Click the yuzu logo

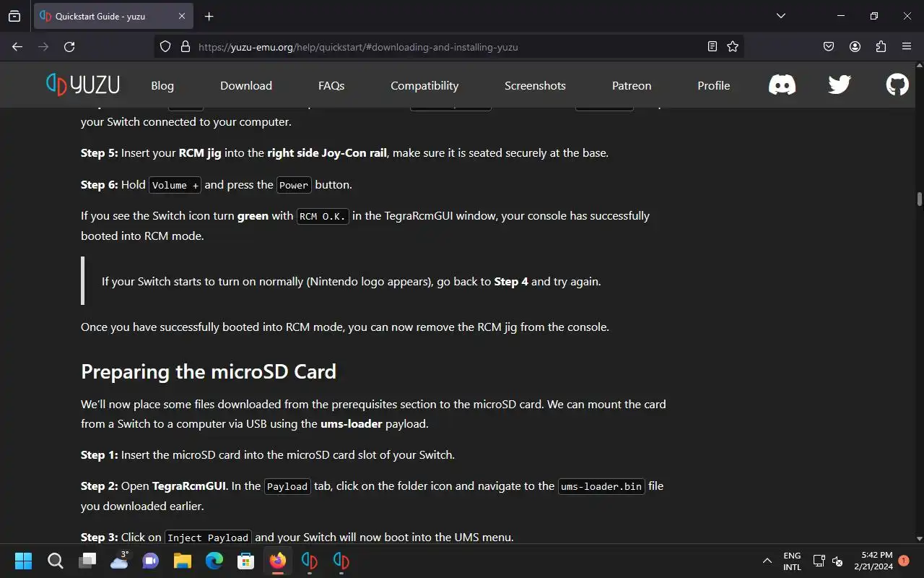83,85
